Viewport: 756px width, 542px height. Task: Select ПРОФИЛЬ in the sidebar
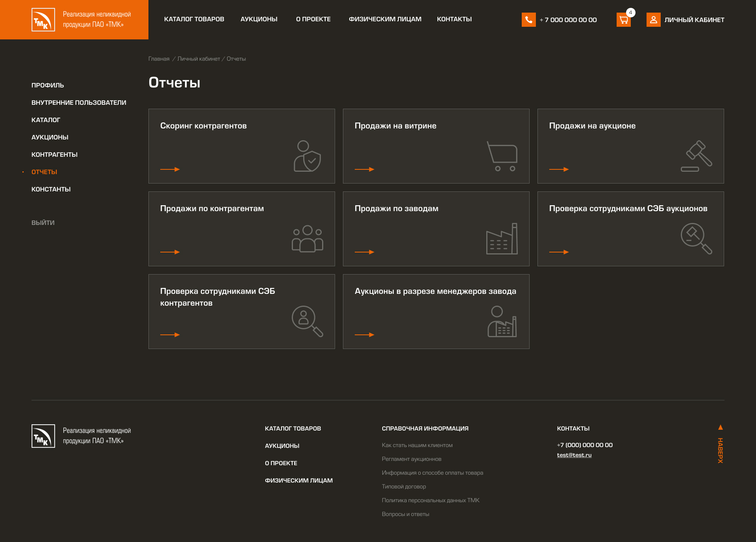click(48, 85)
